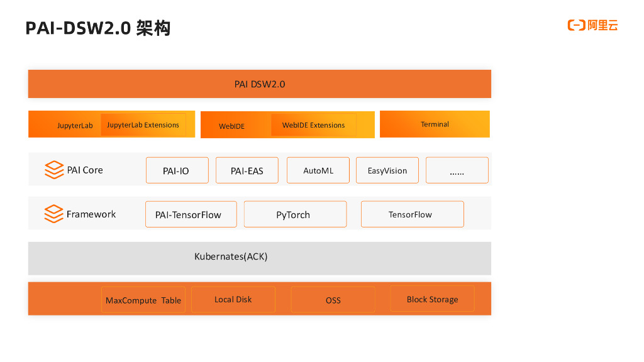Viewport: 644px width, 362px height.
Task: Click the Framework stacked layers icon
Action: [54, 214]
